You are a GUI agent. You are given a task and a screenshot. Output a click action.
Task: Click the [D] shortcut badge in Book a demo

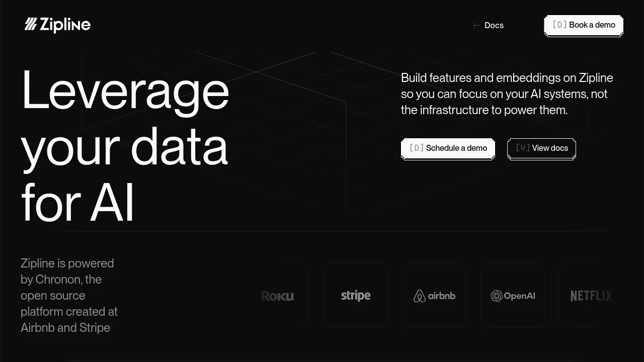(559, 25)
